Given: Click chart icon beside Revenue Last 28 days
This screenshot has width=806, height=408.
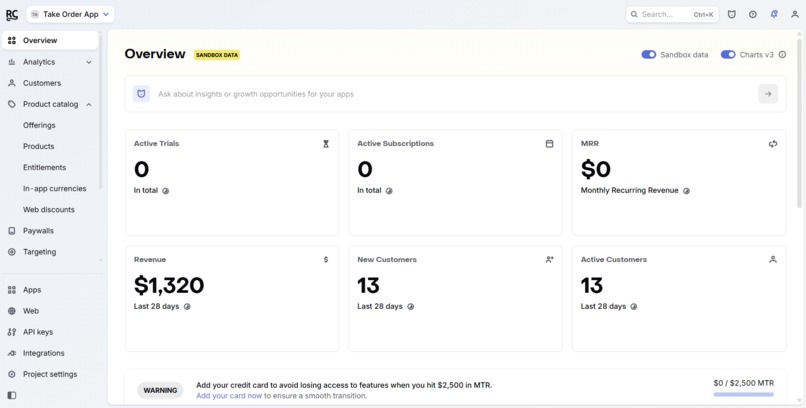Looking at the screenshot, I should tap(187, 307).
